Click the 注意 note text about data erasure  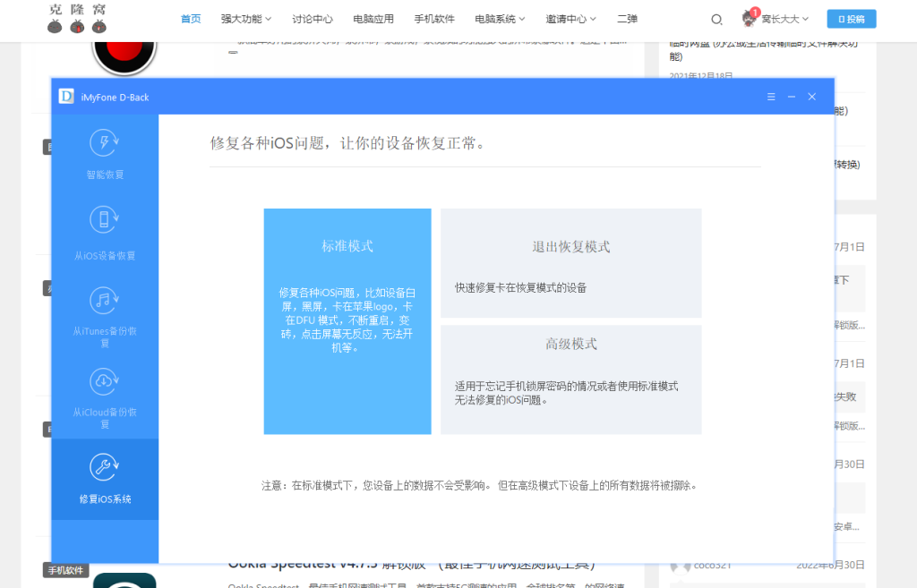point(480,486)
